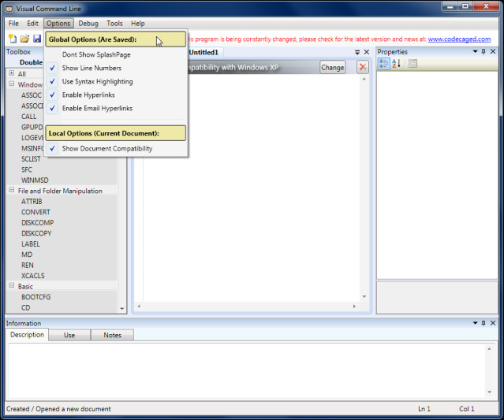Switch to the Notes tab
The width and height of the screenshot is (504, 420).
[112, 335]
